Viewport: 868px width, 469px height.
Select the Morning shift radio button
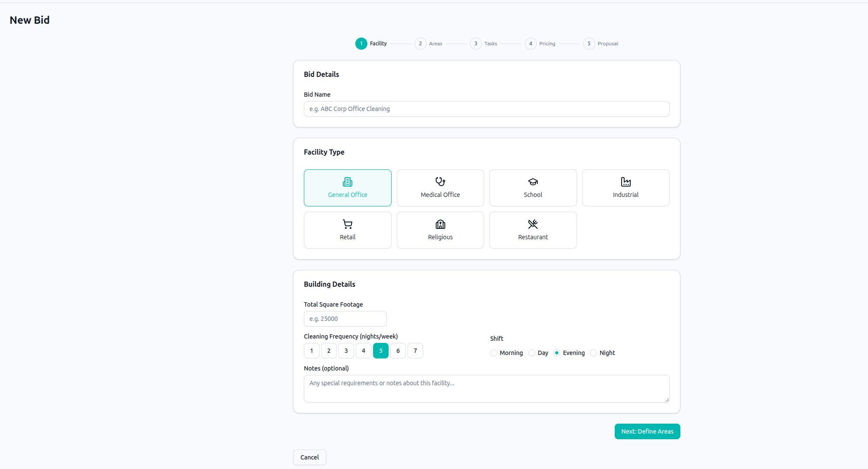494,353
